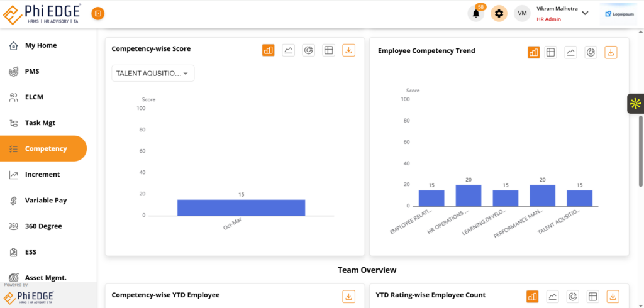Click the VM user avatar

pyautogui.click(x=522, y=14)
